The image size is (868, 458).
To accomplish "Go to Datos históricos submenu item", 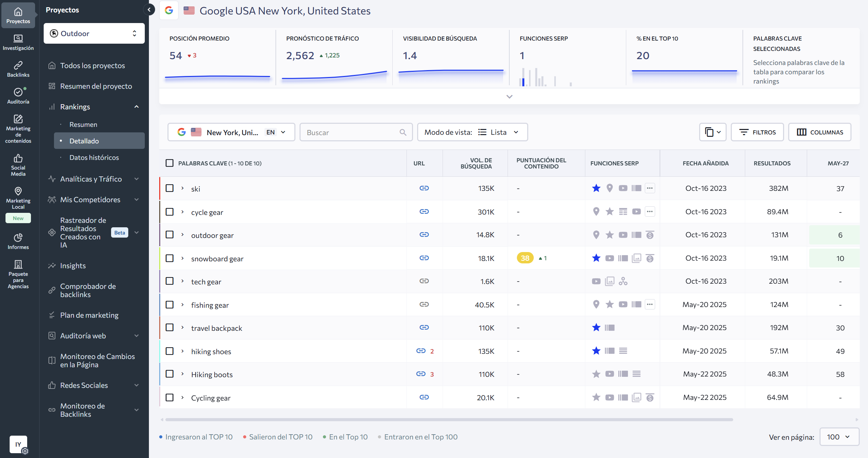I will click(94, 157).
